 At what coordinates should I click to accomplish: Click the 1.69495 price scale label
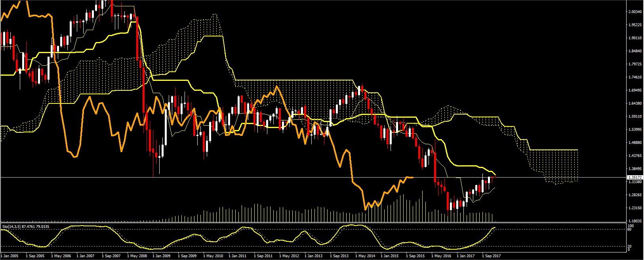tap(634, 90)
